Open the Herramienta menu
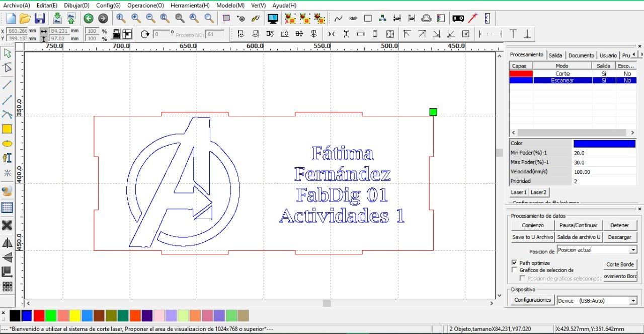Viewport: 644px width, 334px height. (x=190, y=5)
